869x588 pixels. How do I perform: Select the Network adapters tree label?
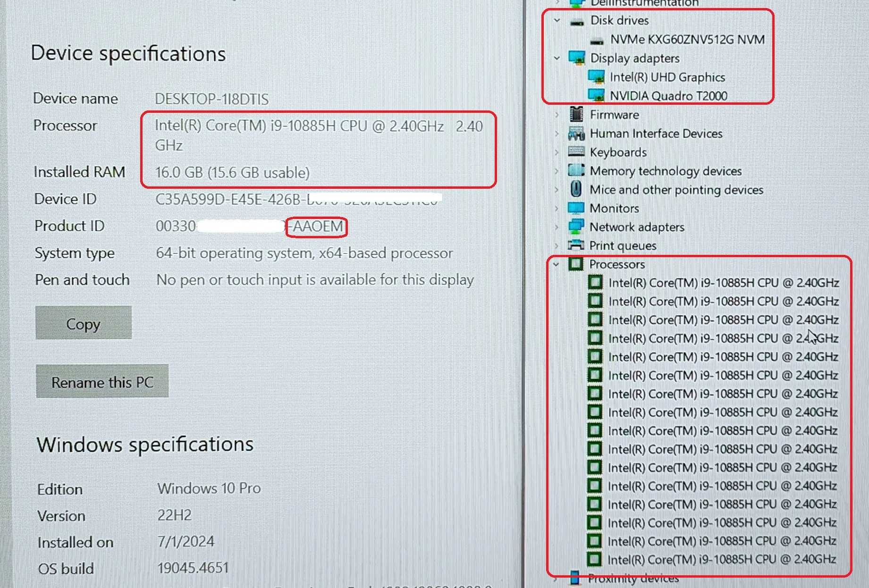pyautogui.click(x=637, y=227)
